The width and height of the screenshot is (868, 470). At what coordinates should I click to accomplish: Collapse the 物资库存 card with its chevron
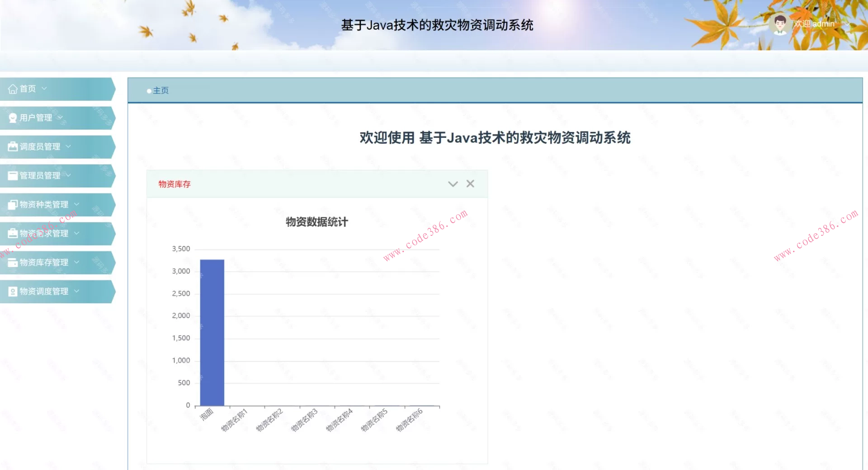453,184
